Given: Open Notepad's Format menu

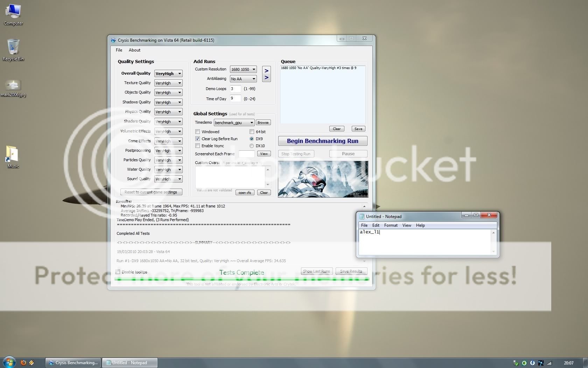Looking at the screenshot, I should 391,225.
